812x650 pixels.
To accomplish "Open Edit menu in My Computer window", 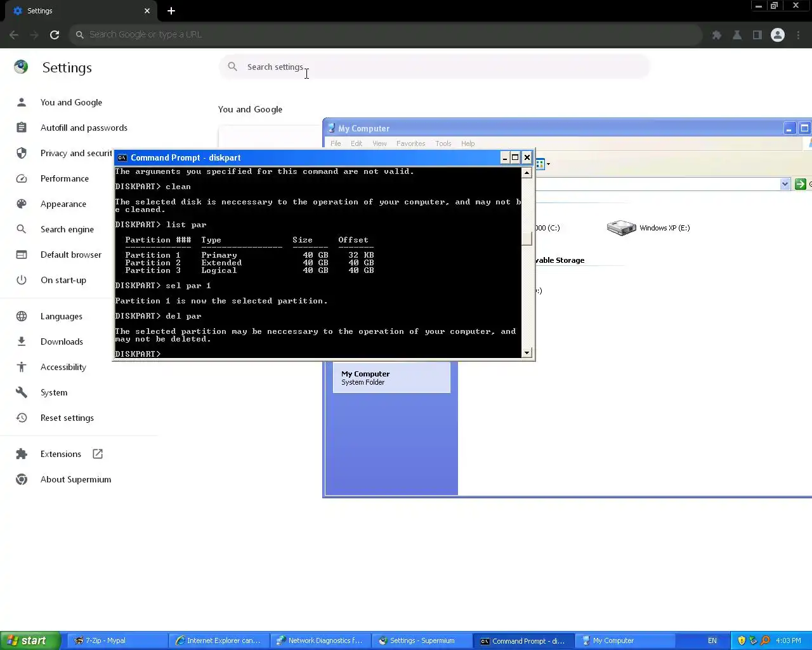I will pyautogui.click(x=357, y=143).
